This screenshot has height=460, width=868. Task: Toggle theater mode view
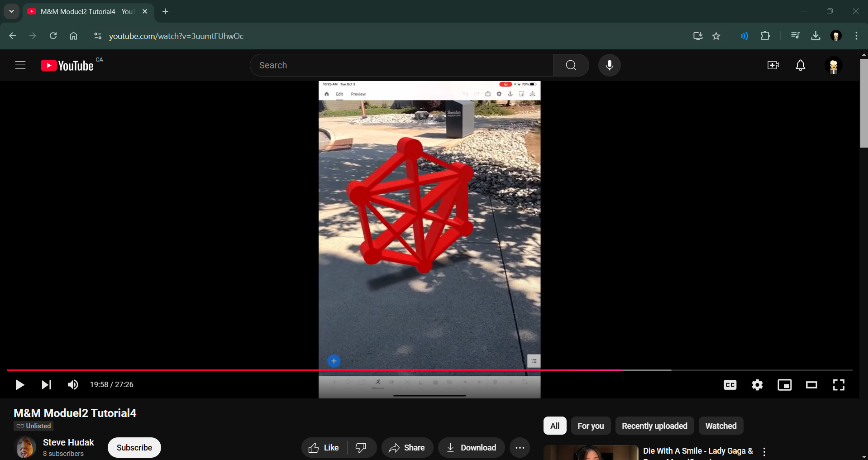811,385
